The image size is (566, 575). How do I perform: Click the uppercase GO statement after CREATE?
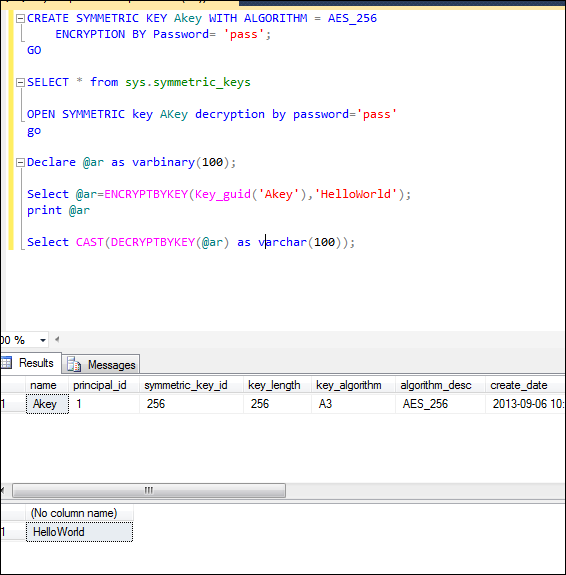(34, 50)
